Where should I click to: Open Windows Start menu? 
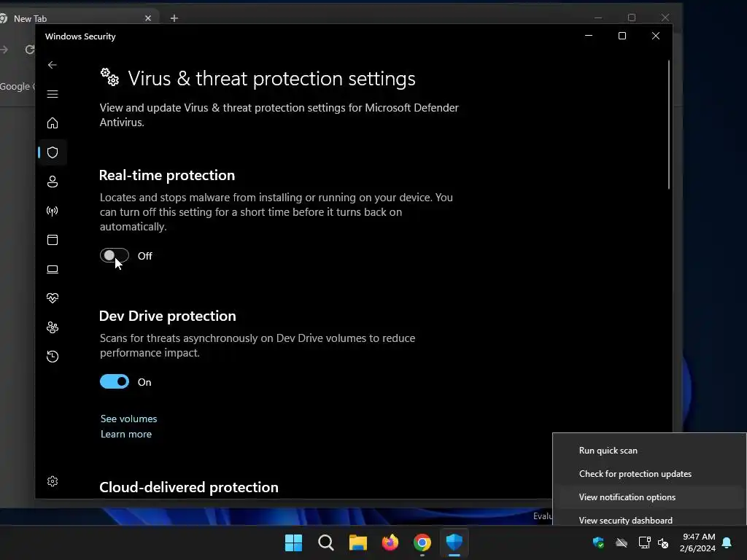click(293, 542)
